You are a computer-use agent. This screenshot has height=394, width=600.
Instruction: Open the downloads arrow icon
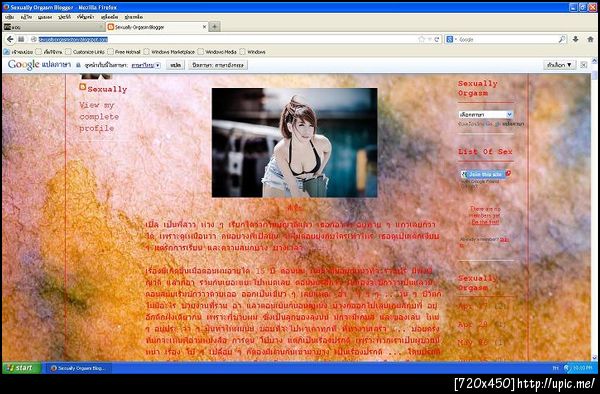575,39
